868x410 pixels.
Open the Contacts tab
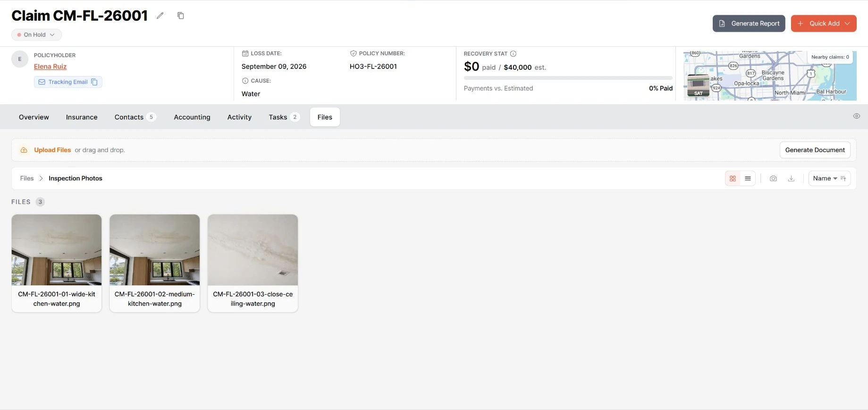(135, 117)
